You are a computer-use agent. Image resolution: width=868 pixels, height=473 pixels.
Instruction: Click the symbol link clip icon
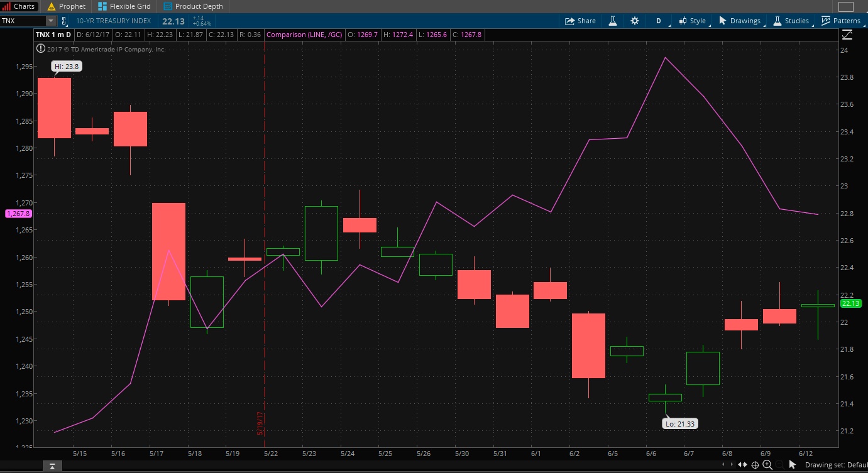click(x=64, y=21)
